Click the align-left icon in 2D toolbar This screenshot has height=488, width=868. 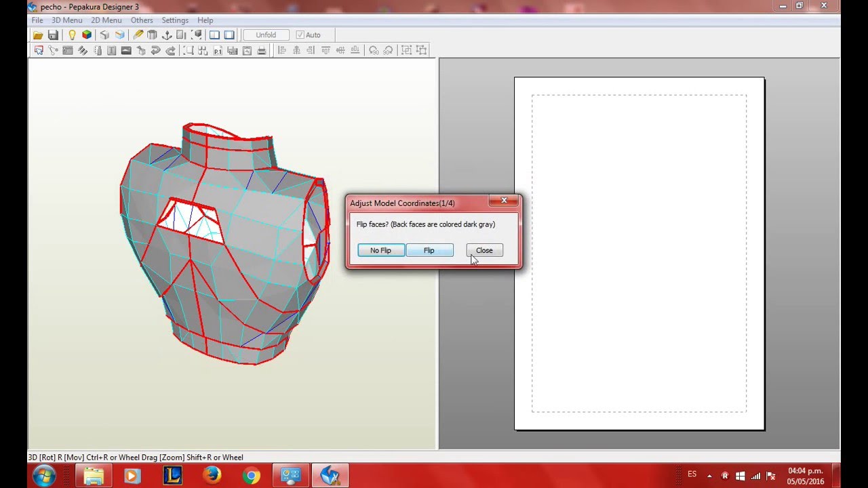tap(281, 50)
